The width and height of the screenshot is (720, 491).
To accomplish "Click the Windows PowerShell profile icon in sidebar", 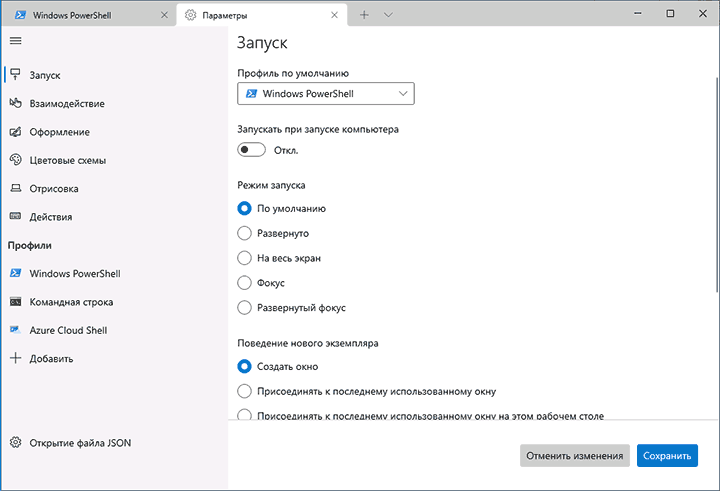I will tap(16, 273).
